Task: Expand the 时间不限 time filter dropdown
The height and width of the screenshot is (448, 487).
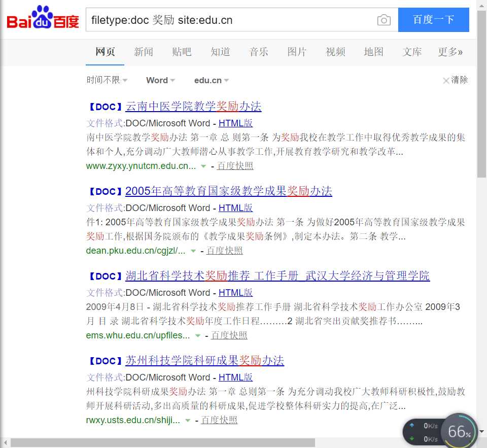Action: (107, 80)
